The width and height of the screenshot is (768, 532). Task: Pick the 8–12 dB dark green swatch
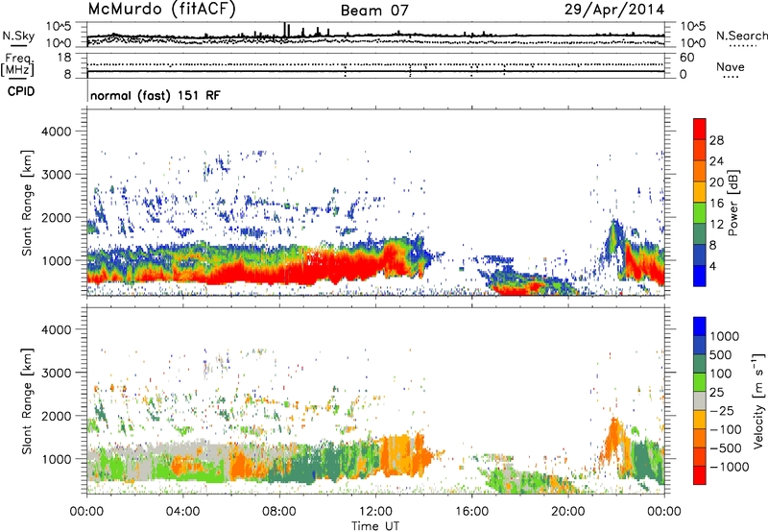point(700,234)
